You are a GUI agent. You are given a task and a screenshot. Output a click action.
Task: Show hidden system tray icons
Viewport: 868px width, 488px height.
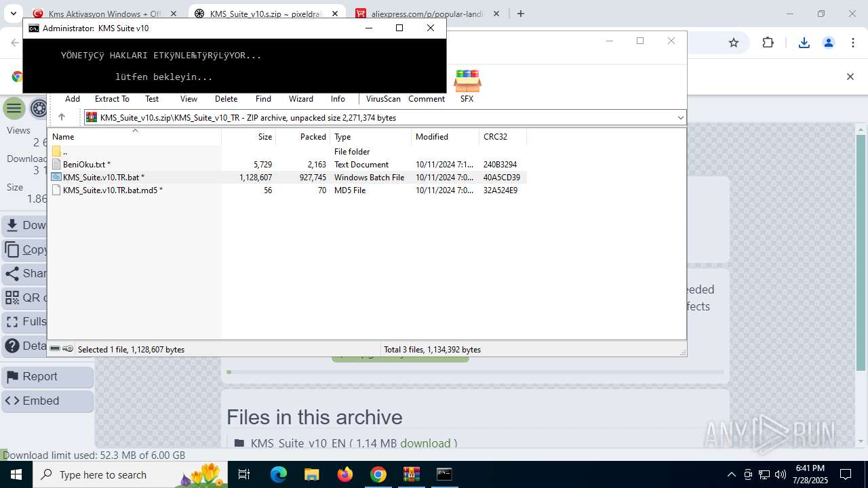tap(731, 474)
